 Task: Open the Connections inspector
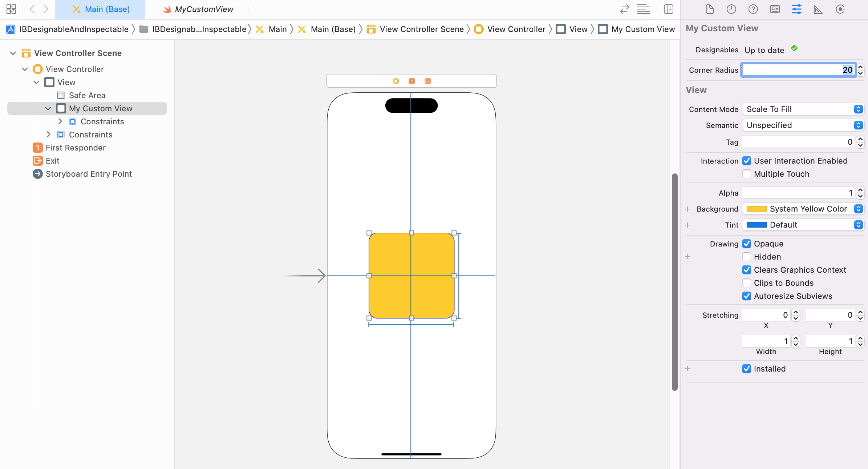click(840, 9)
